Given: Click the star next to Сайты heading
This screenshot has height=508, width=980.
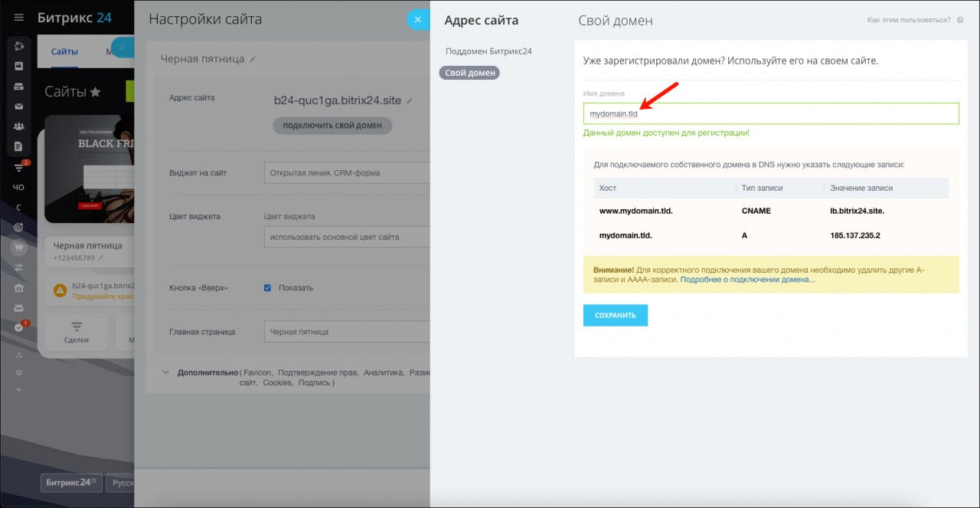Looking at the screenshot, I should click(x=96, y=92).
